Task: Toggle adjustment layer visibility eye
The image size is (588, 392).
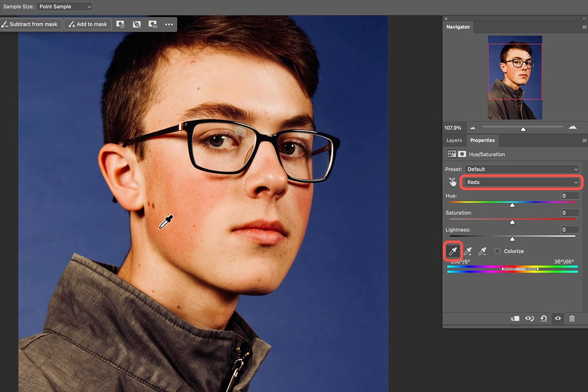Action: coord(558,318)
